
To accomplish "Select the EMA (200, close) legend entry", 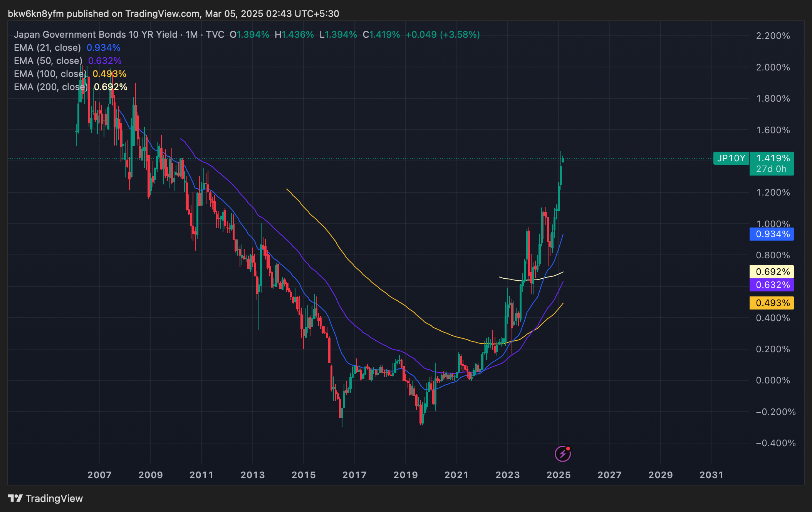I will pos(50,87).
